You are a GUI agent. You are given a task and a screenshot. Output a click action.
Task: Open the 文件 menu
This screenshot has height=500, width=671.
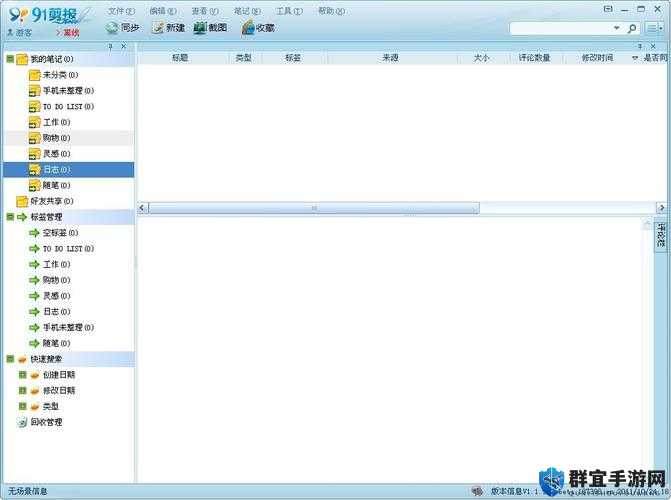(121, 11)
